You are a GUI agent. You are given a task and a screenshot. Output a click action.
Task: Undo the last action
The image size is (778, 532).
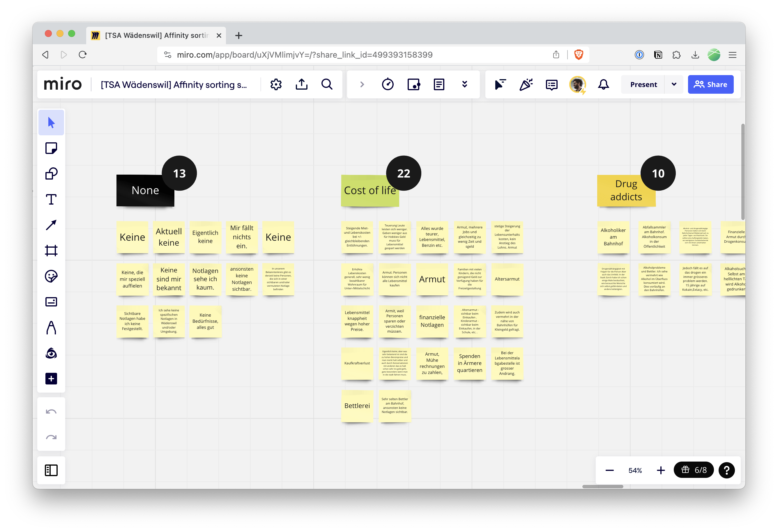(51, 412)
